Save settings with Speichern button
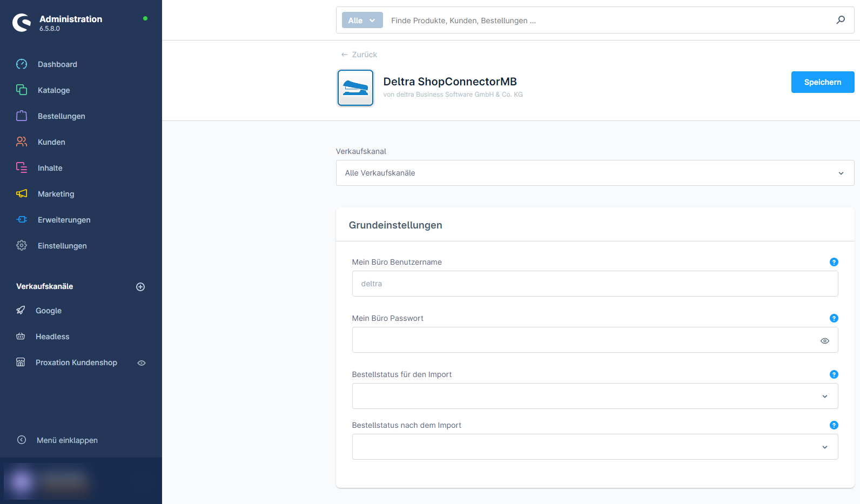The height and width of the screenshot is (504, 860). [x=823, y=82]
